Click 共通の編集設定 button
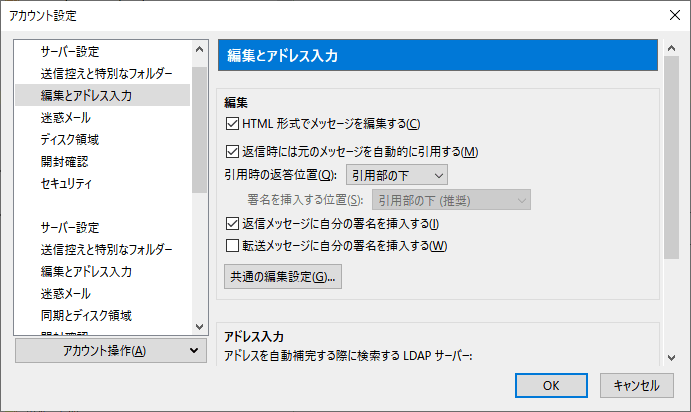Image resolution: width=691 pixels, height=412 pixels. (283, 277)
